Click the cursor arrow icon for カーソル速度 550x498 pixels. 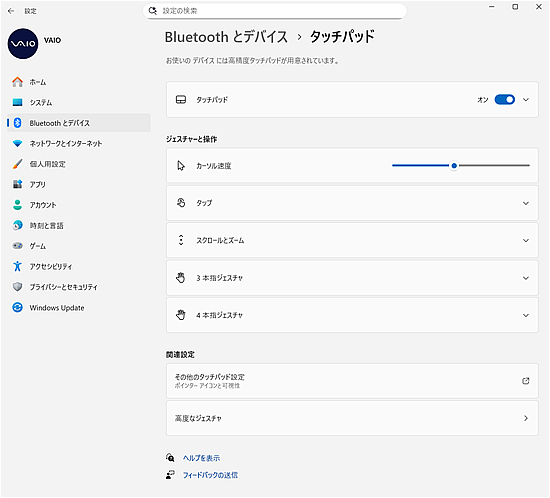(x=181, y=166)
